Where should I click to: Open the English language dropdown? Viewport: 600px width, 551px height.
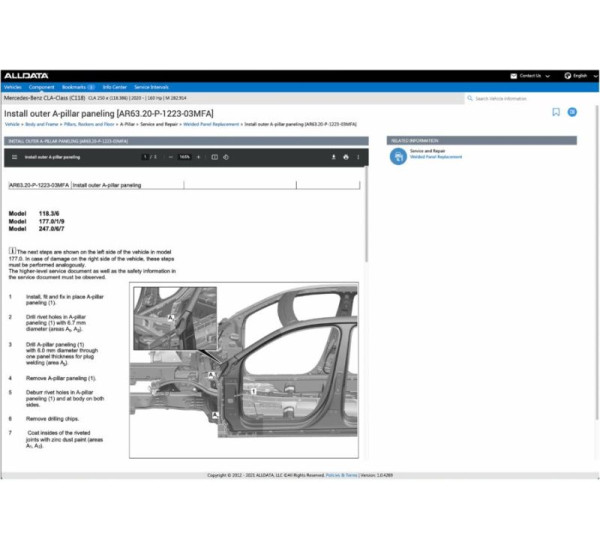coord(579,75)
